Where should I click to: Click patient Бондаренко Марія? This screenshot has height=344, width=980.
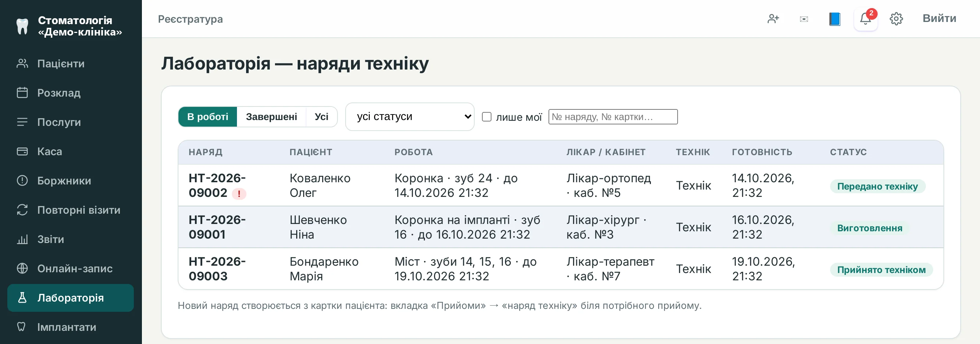[x=324, y=269]
